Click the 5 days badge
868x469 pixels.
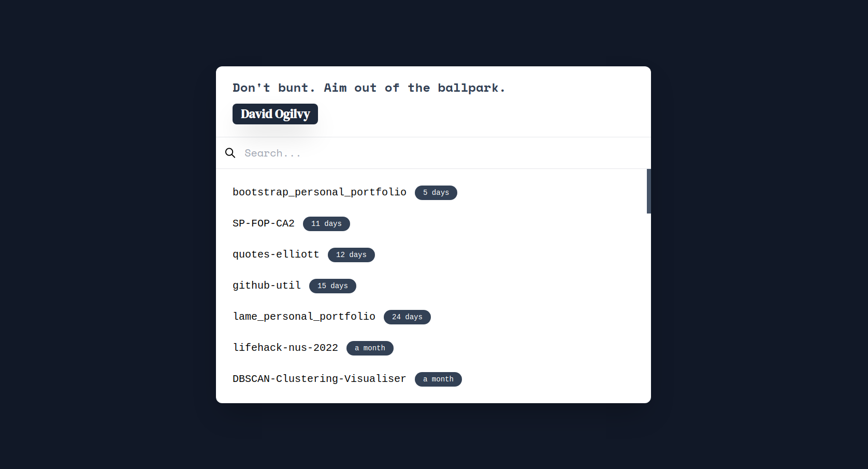(436, 193)
